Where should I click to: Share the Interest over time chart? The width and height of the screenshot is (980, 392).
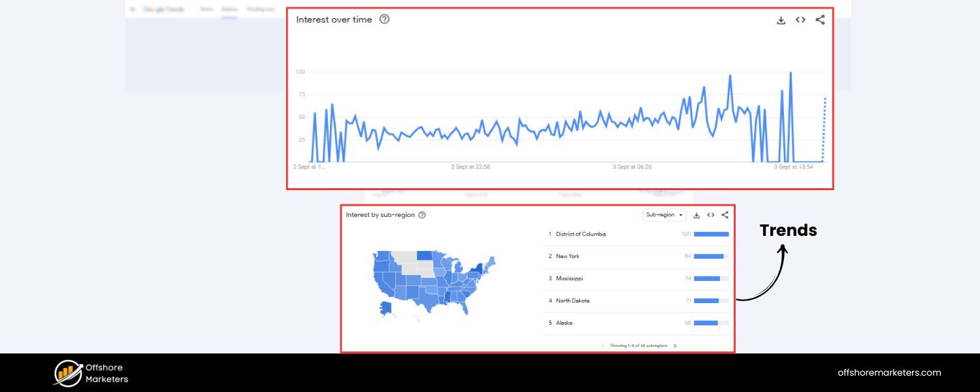coord(820,20)
